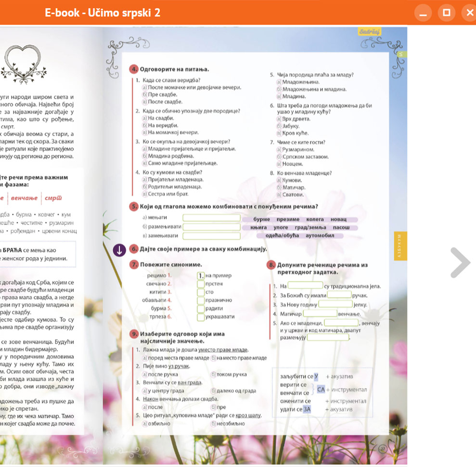The image size is (476, 467).
Task: Click the blank after Матичар
Action: click(320, 313)
